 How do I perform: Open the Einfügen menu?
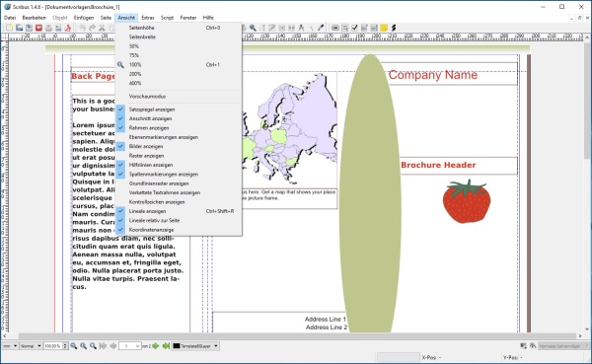click(x=84, y=18)
